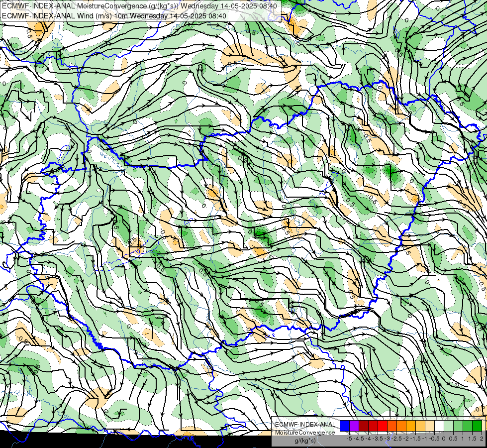
Task: Pick the legend swatch between -4 and -3.5
Action: click(x=373, y=426)
